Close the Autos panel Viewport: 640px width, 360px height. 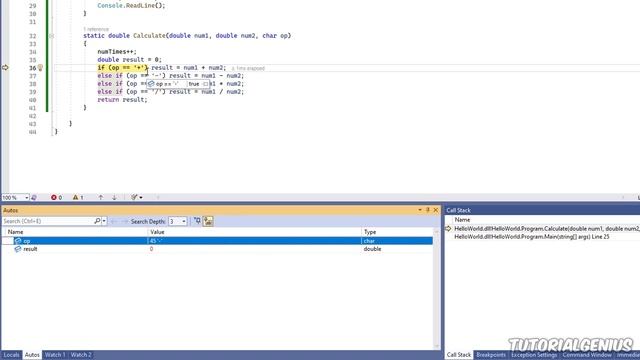tap(436, 210)
